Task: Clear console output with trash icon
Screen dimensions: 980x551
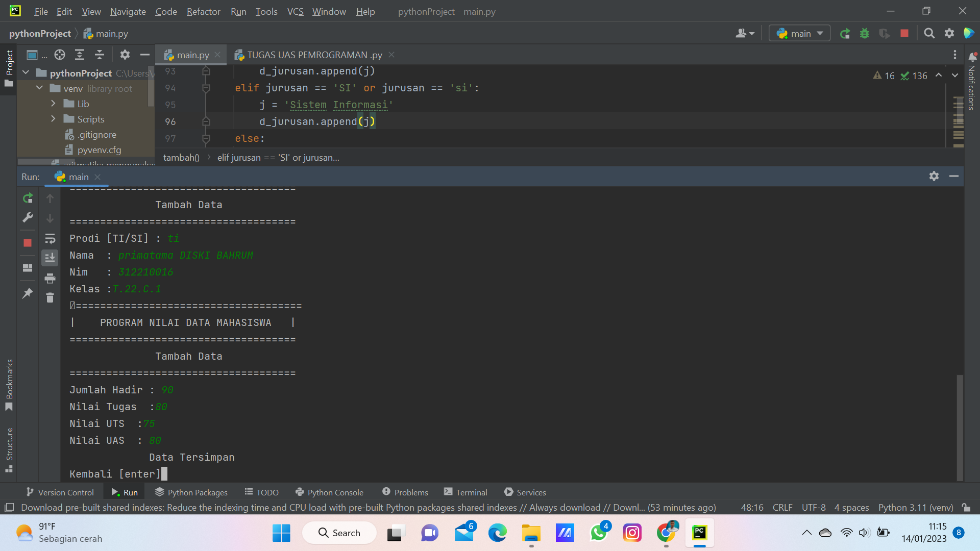Action: pos(50,297)
